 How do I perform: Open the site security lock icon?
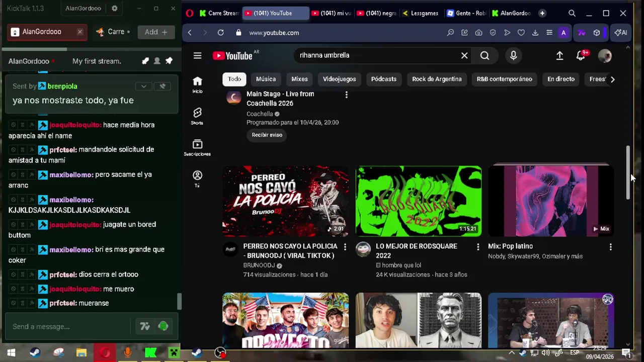point(238,33)
